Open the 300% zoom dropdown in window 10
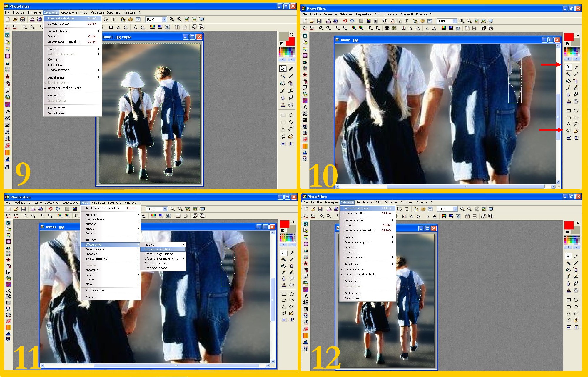Image resolution: width=588 pixels, height=377 pixels. point(455,21)
